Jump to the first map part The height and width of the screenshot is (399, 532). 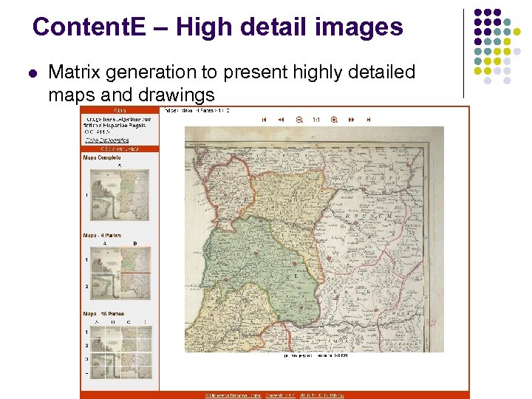coord(265,120)
